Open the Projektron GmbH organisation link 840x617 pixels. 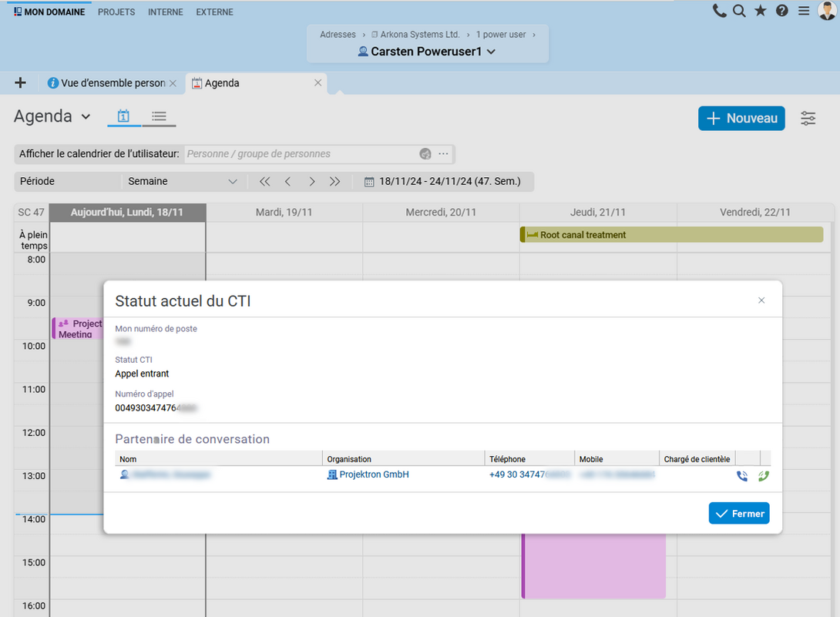click(374, 475)
